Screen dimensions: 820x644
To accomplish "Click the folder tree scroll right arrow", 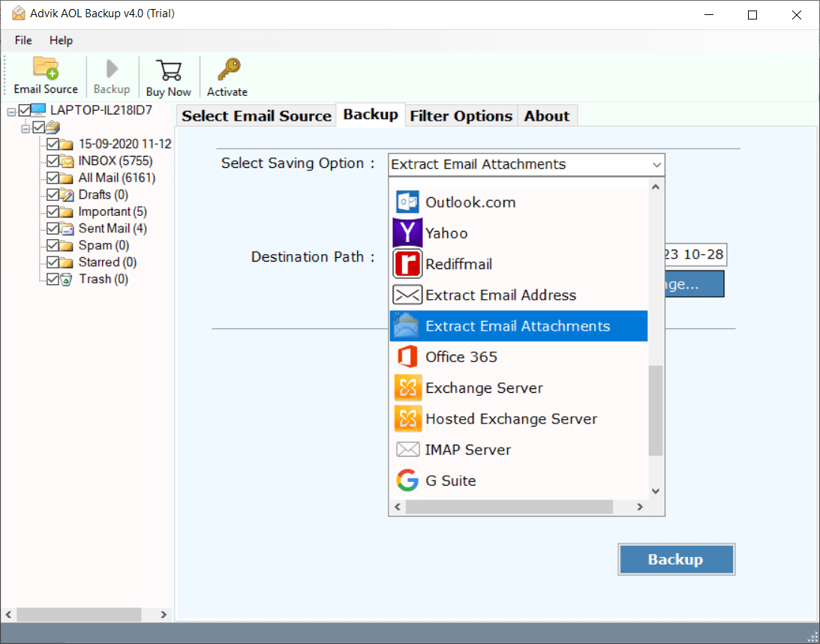I will 164,614.
